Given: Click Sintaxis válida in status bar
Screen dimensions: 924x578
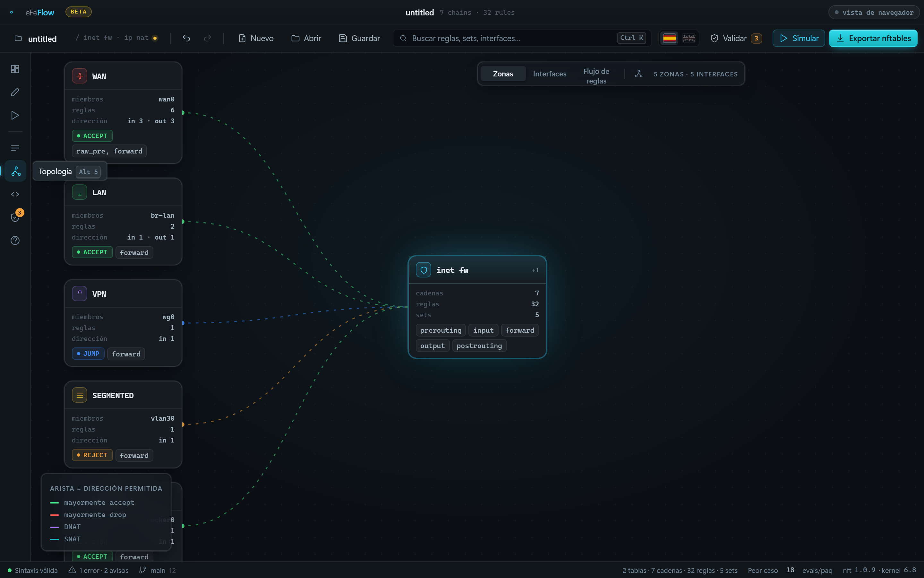Looking at the screenshot, I should tap(33, 570).
